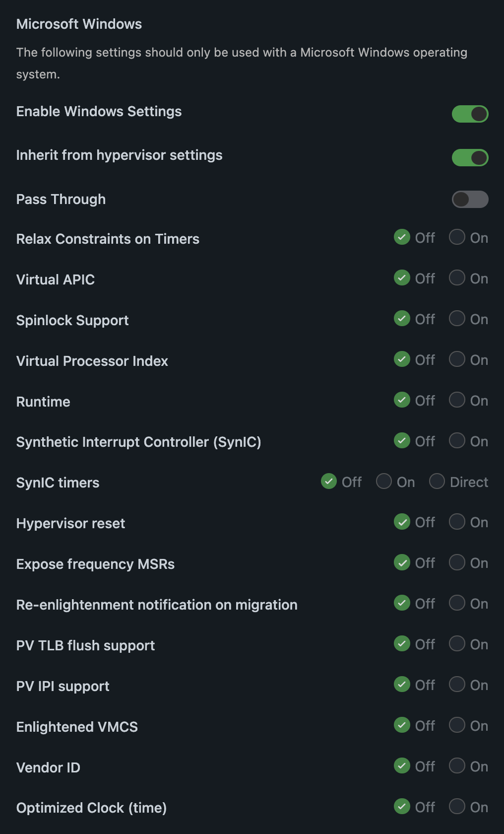
Task: Click the "PV TLB flush support" label text
Action: click(85, 645)
